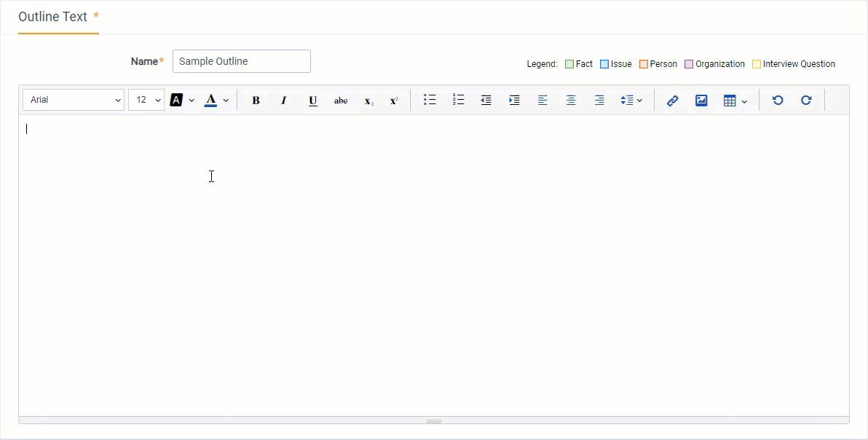This screenshot has width=868, height=440.
Task: Insert a bulleted list
Action: pos(430,101)
